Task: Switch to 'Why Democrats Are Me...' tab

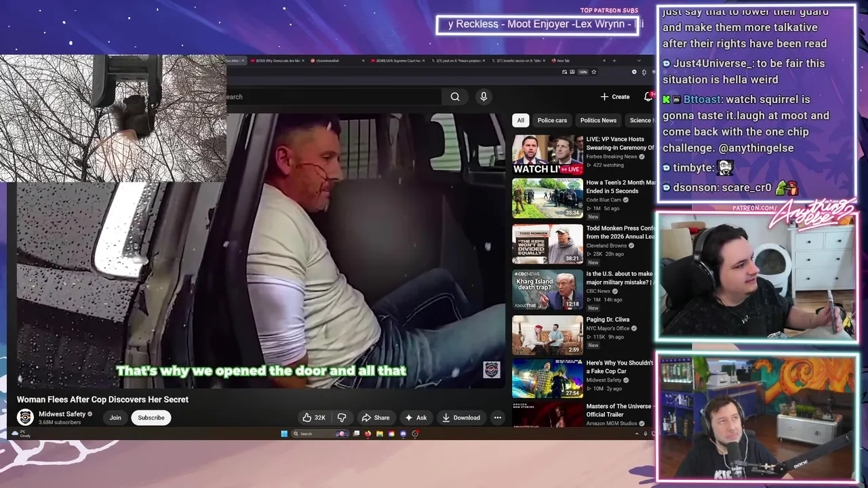Action: coord(277,60)
